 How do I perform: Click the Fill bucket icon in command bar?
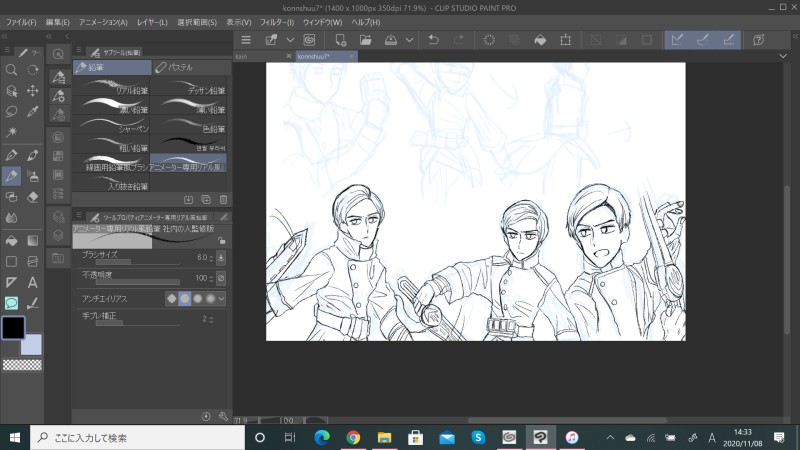pyautogui.click(x=540, y=40)
